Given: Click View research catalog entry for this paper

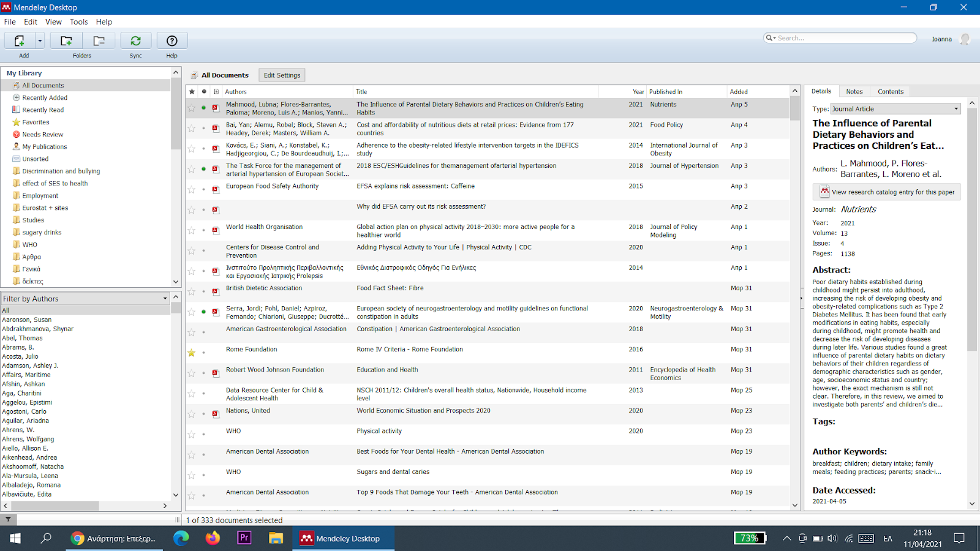Looking at the screenshot, I should pos(887,192).
